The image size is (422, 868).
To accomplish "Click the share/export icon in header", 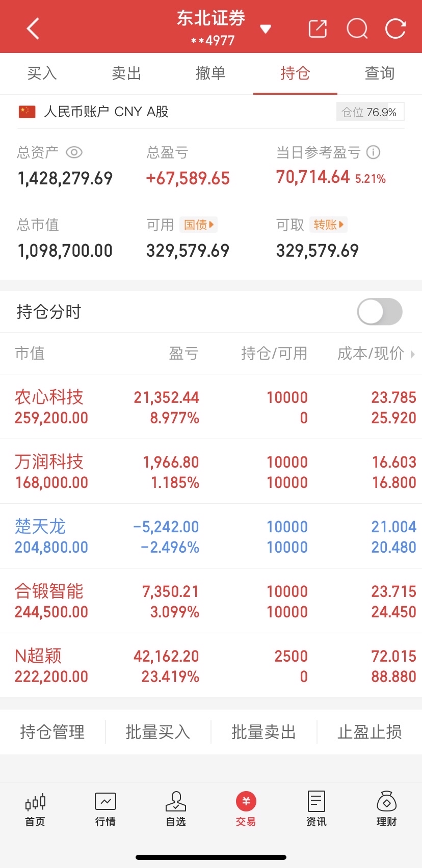I will [318, 29].
